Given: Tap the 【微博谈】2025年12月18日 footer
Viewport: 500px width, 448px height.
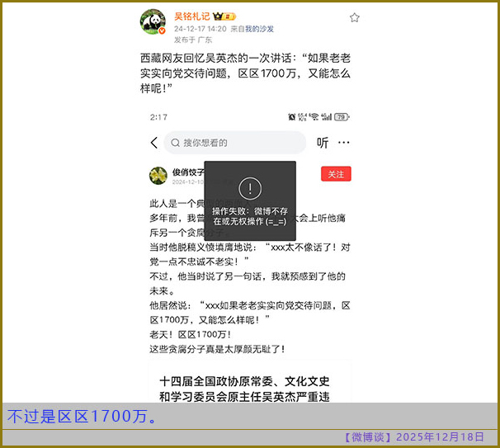Looking at the screenshot, I should pos(413,436).
